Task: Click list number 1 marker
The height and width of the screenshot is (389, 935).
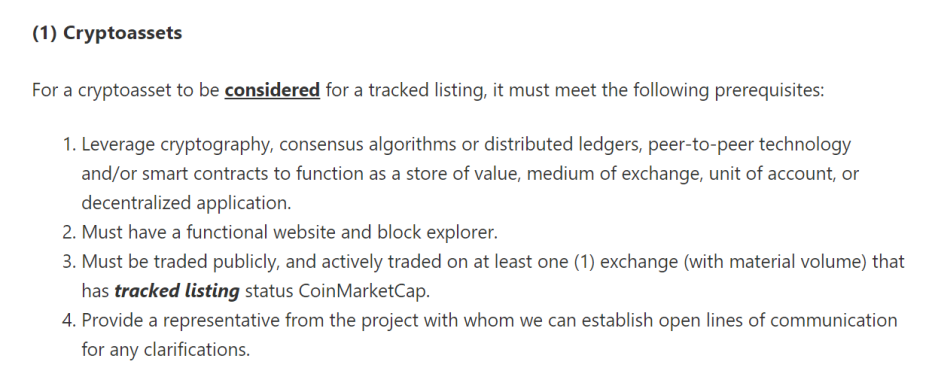Action: 69,144
